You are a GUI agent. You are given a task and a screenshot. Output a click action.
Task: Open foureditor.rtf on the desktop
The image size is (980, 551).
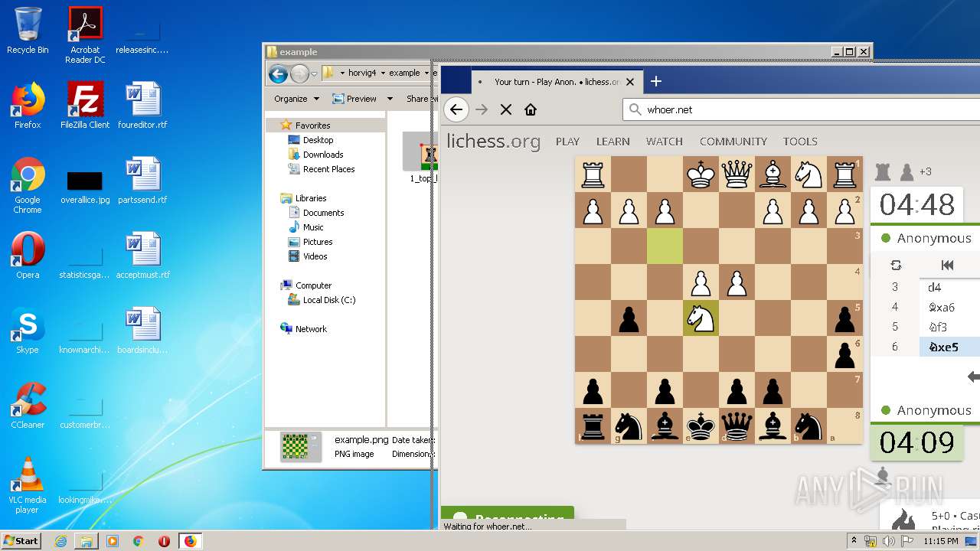142,106
